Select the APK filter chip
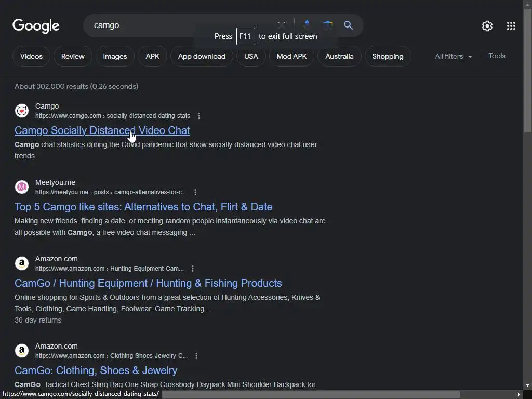Screen dimensions: 532x399 click(x=152, y=56)
